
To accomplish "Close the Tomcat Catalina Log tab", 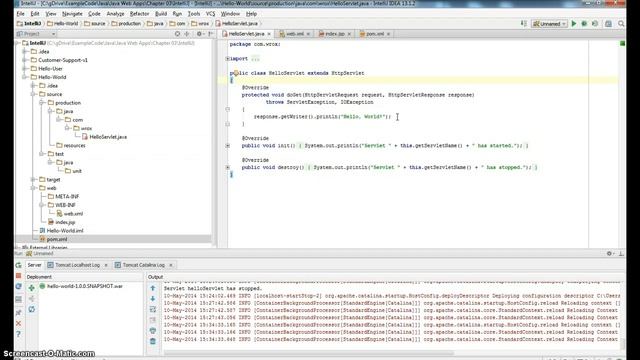I will (171, 265).
